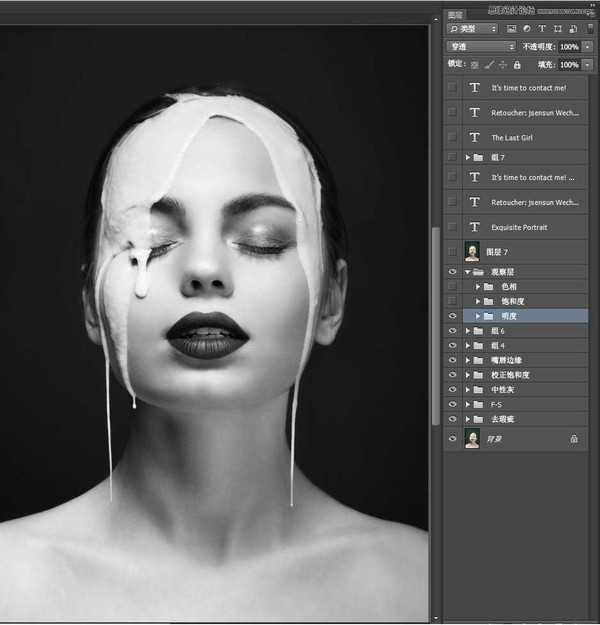Click the pixel layer filter icon
Screen dimensions: 600x625
click(x=512, y=29)
